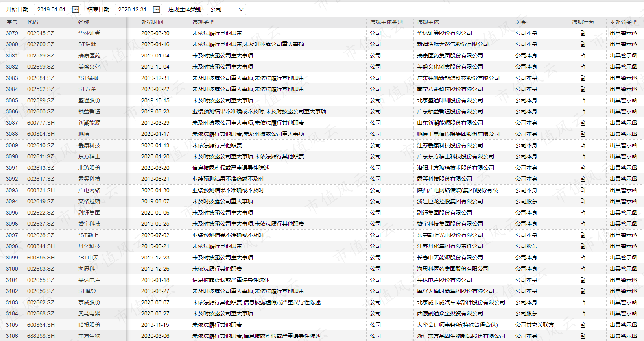Select the date cell 2020-04-16

[x=155, y=44]
